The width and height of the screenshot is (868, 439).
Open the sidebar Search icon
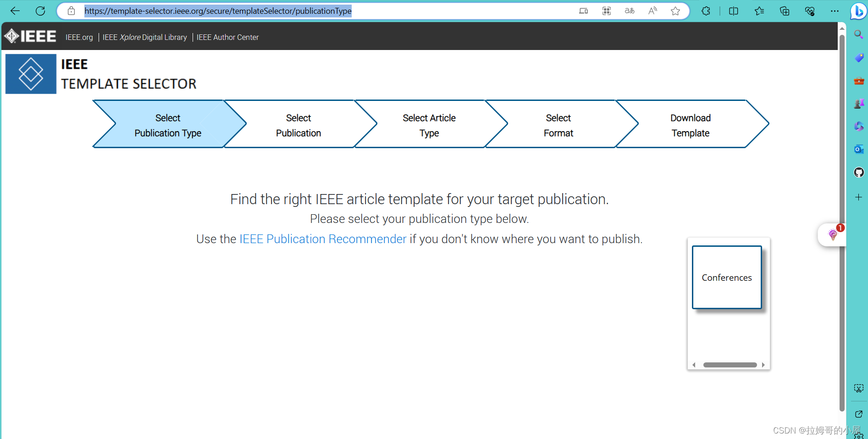click(x=859, y=34)
